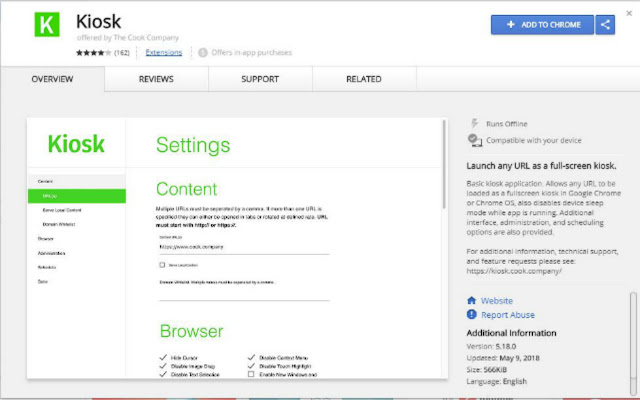The height and width of the screenshot is (400, 640).
Task: Click the 'Runs Offline' label
Action: pyautogui.click(x=507, y=124)
